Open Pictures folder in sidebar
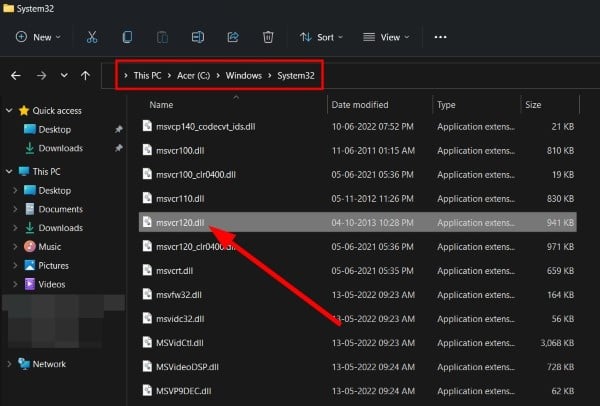 [x=53, y=265]
